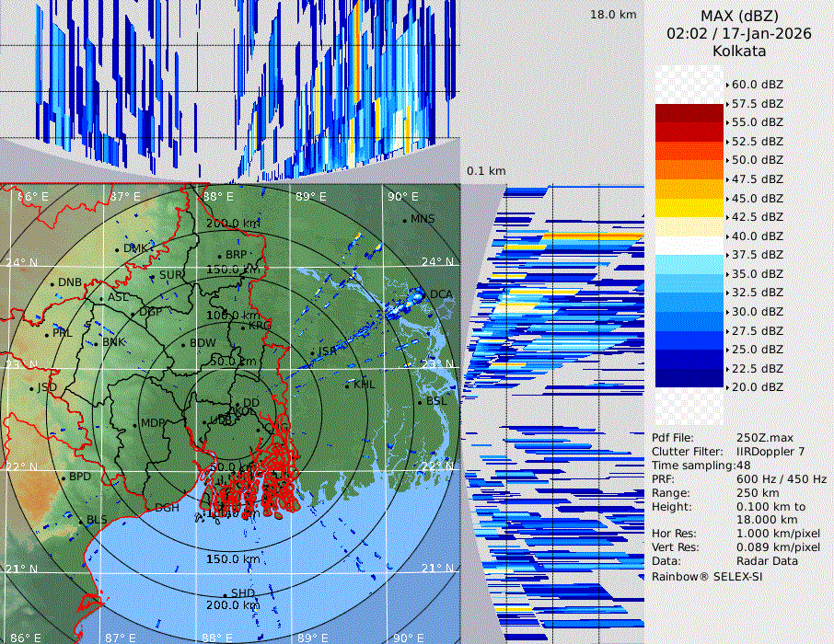Image resolution: width=834 pixels, height=644 pixels.
Task: Click the MNS station marker dot
Action: [x=404, y=219]
